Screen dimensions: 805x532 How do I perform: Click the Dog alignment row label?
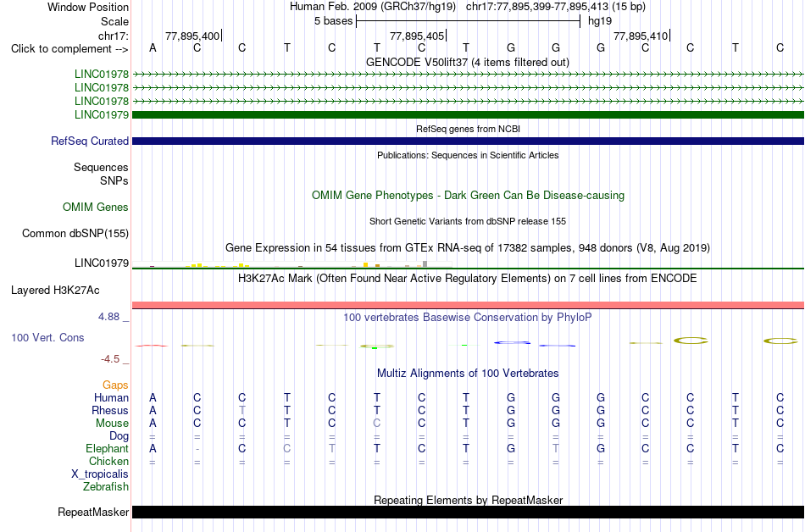tap(119, 436)
